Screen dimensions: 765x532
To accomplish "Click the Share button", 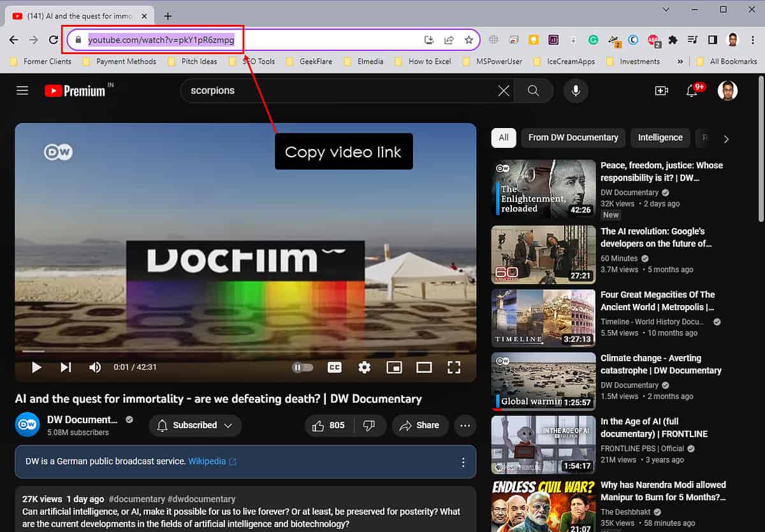I will [420, 426].
